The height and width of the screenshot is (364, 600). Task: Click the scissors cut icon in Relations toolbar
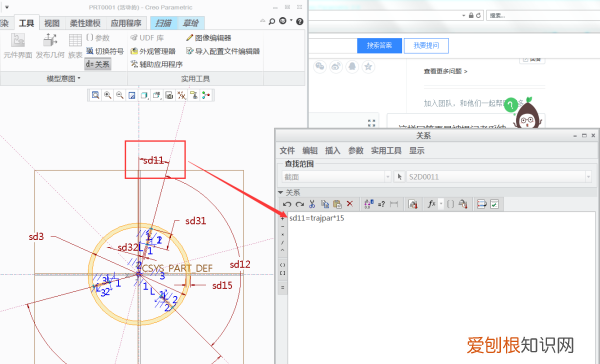click(312, 204)
